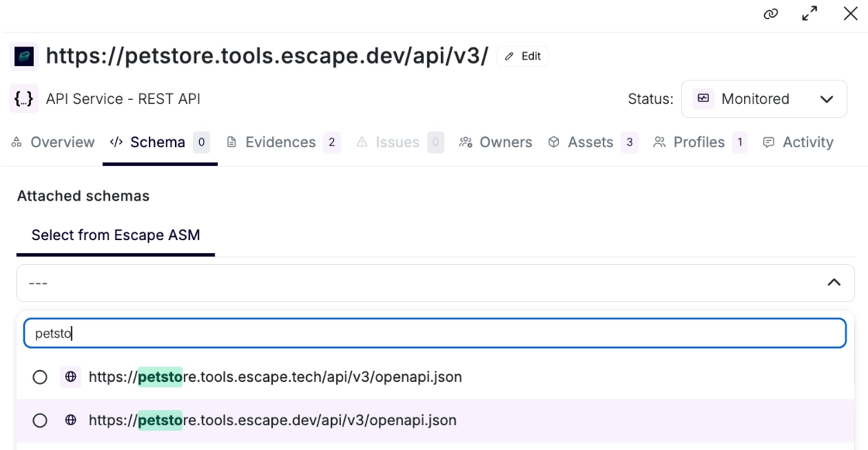Click the Schema count badge 0
868x450 pixels.
pyautogui.click(x=201, y=143)
